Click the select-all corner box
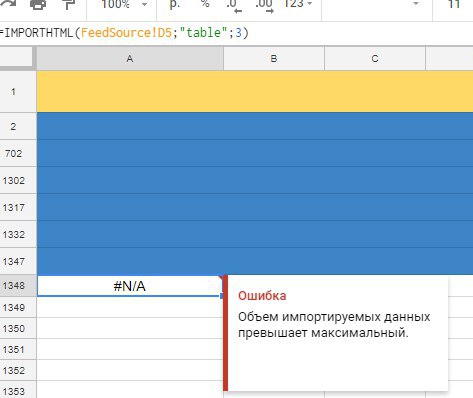 (16, 57)
